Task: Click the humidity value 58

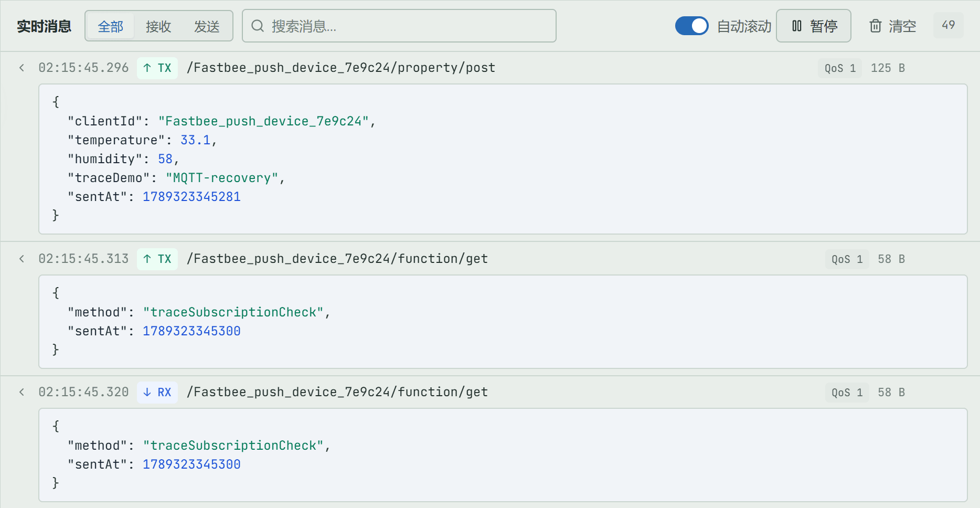Action: point(165,159)
